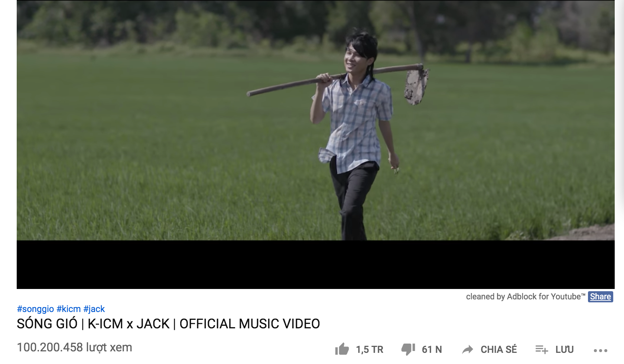Click the blue Adblock Share button

(600, 296)
